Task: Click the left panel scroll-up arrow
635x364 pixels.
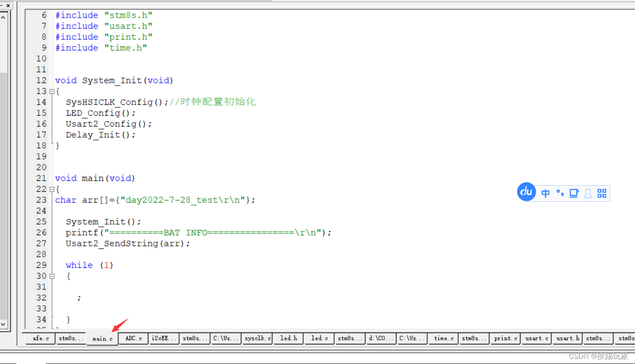Action: tap(3, 18)
